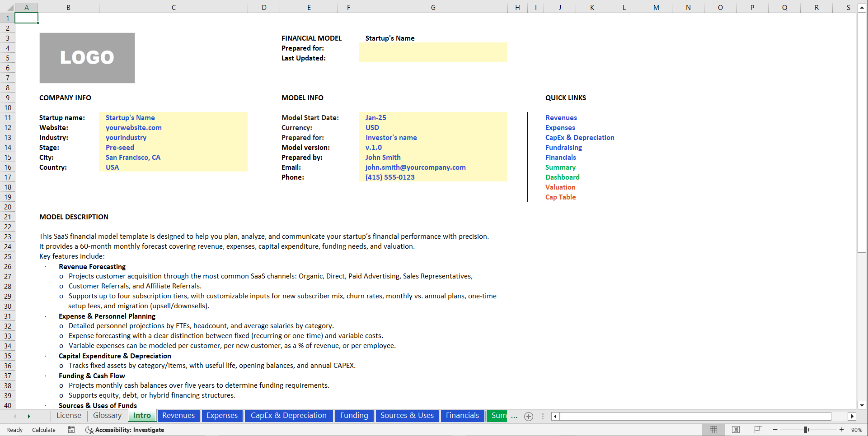Open the Cap Table quick link
The width and height of the screenshot is (868, 436).
(x=560, y=197)
